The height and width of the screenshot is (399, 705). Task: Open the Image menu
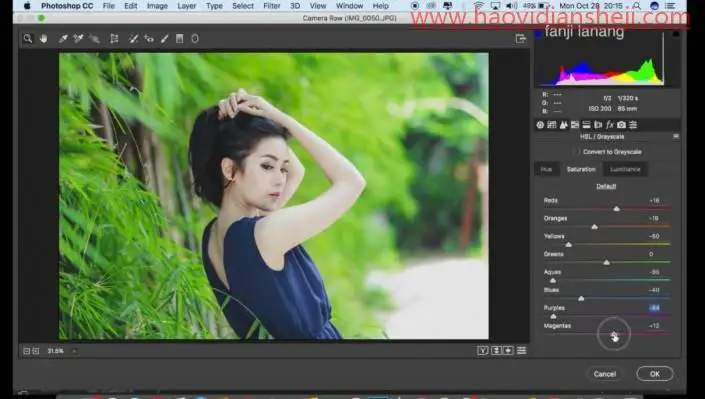point(157,6)
